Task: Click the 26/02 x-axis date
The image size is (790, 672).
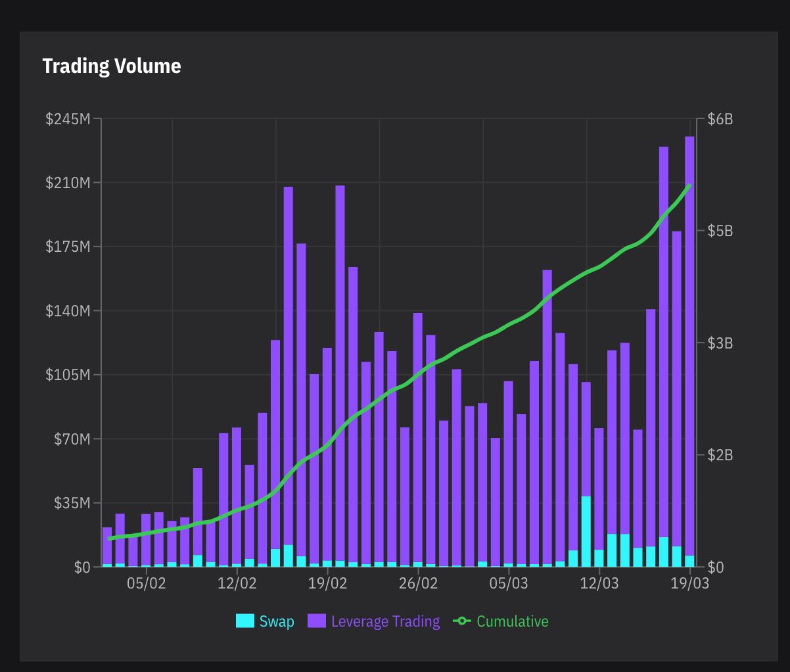Action: click(418, 583)
